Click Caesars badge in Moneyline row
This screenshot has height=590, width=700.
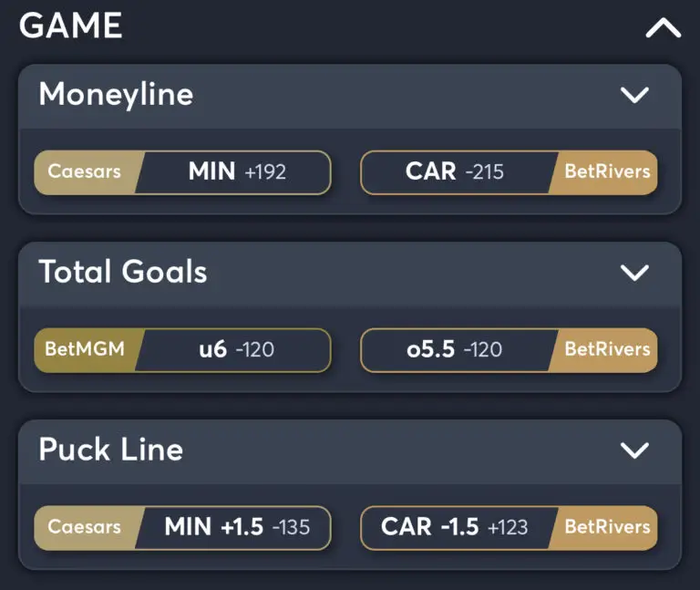pos(85,171)
